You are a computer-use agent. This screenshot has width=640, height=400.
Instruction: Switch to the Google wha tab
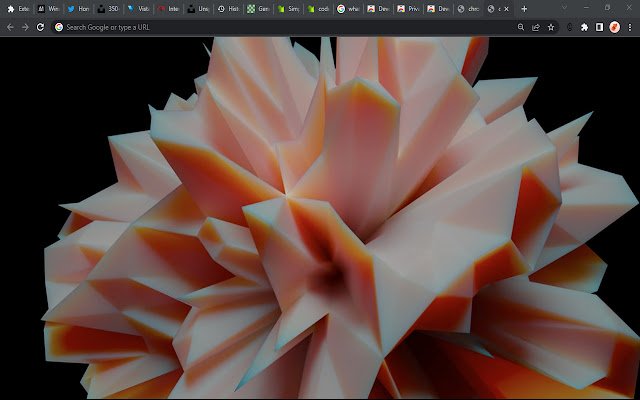click(349, 9)
